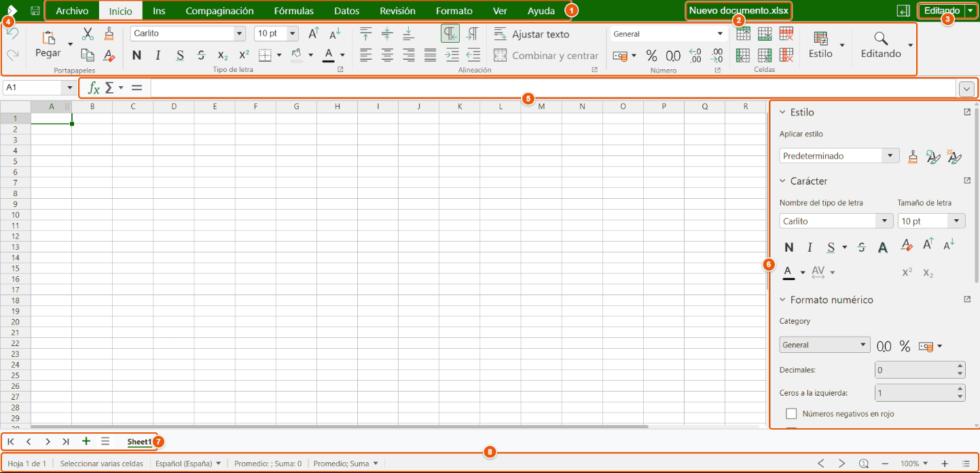
Task: Click the clone formatting paintbrush in Portapapeles
Action: pos(109,34)
